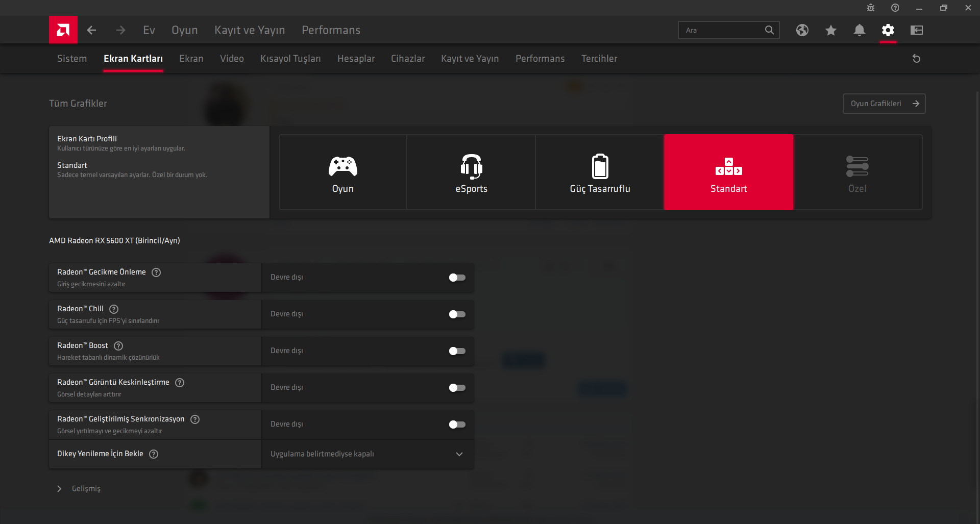This screenshot has height=524, width=980.
Task: Go forward with the right arrow icon
Action: tap(120, 30)
